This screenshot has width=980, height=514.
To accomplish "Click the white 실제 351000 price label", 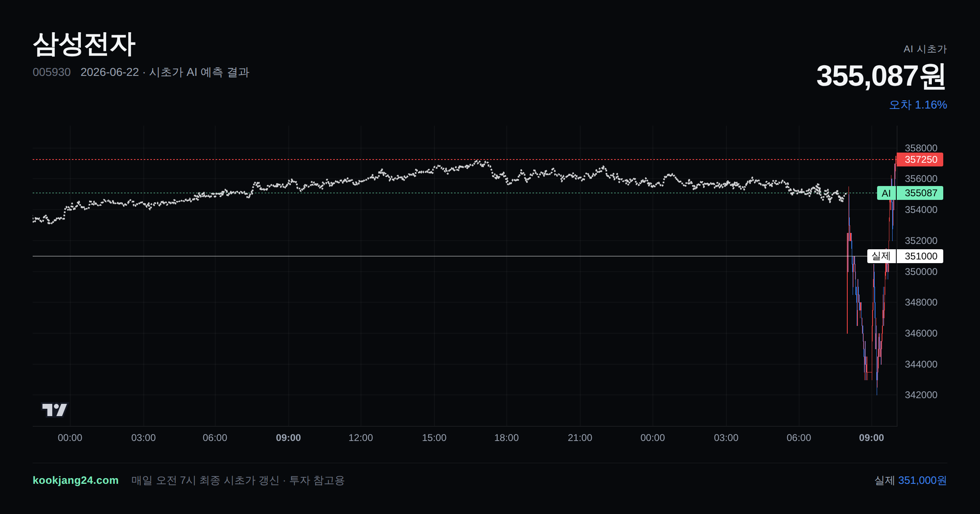I will (905, 256).
